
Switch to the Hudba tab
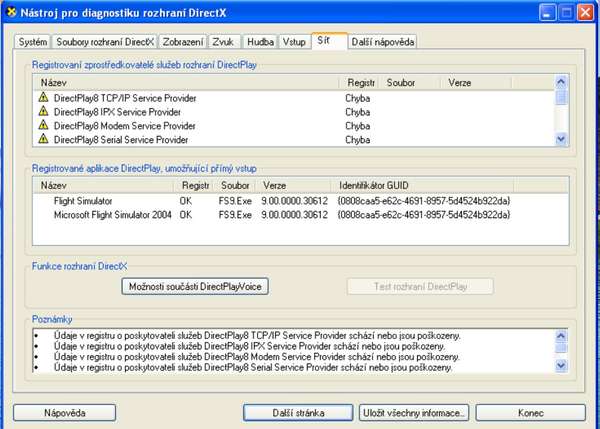(260, 42)
